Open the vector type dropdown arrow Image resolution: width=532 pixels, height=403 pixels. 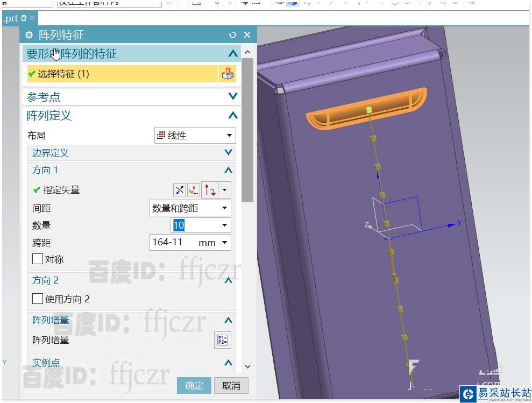pyautogui.click(x=224, y=190)
